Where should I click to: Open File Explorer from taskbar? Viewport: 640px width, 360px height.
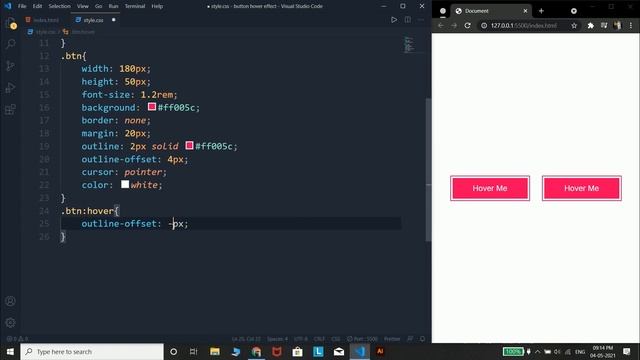215,351
